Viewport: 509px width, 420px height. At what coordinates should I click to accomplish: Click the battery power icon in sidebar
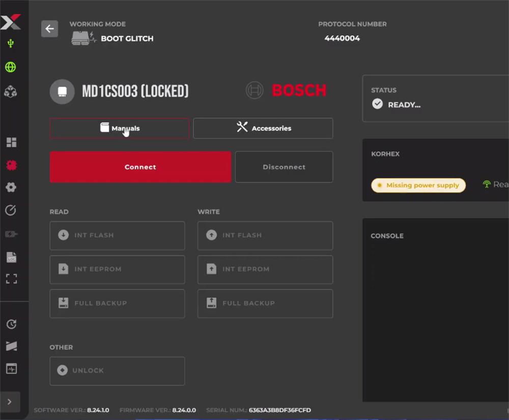[11, 234]
